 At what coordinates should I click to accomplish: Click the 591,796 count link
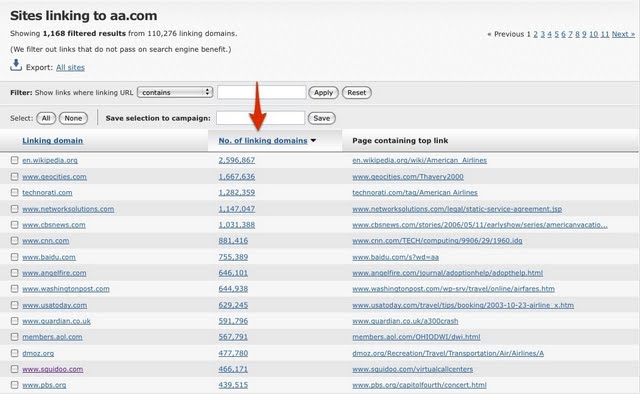click(233, 321)
